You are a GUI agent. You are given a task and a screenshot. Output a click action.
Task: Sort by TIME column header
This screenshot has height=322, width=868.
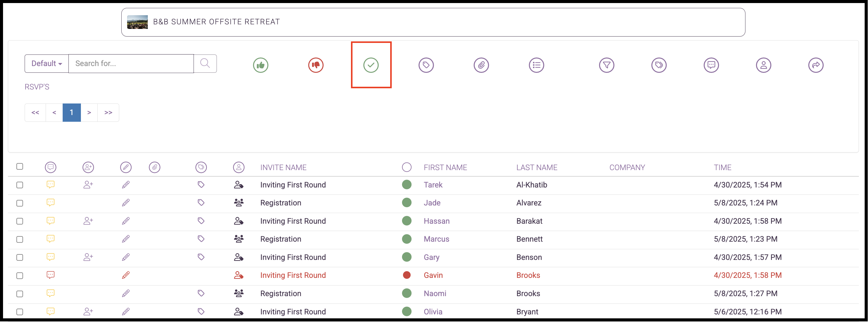click(x=722, y=168)
